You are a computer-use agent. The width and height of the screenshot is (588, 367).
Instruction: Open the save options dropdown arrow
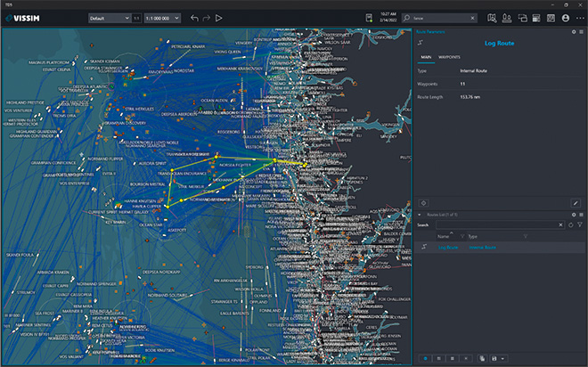click(x=502, y=358)
